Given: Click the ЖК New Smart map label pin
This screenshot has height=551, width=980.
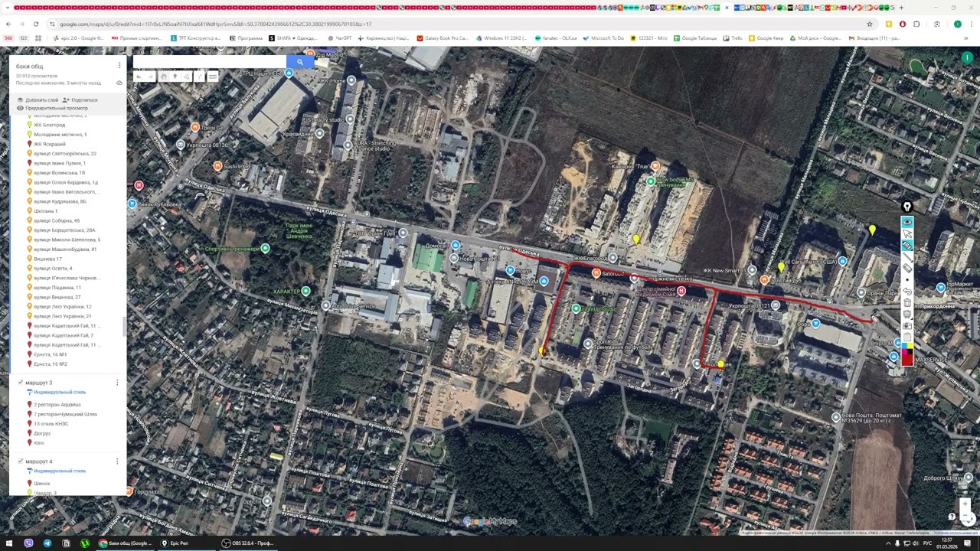Looking at the screenshot, I should (752, 270).
